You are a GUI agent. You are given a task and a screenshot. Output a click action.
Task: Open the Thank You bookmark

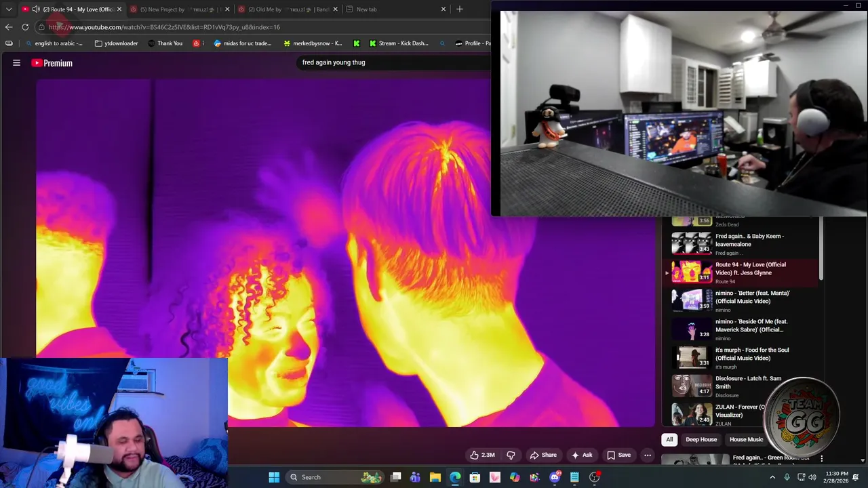tap(165, 43)
